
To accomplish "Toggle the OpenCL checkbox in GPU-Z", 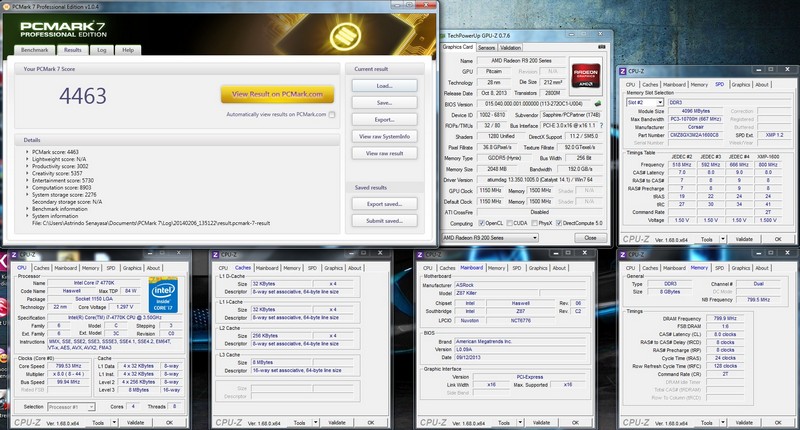I will [481, 223].
